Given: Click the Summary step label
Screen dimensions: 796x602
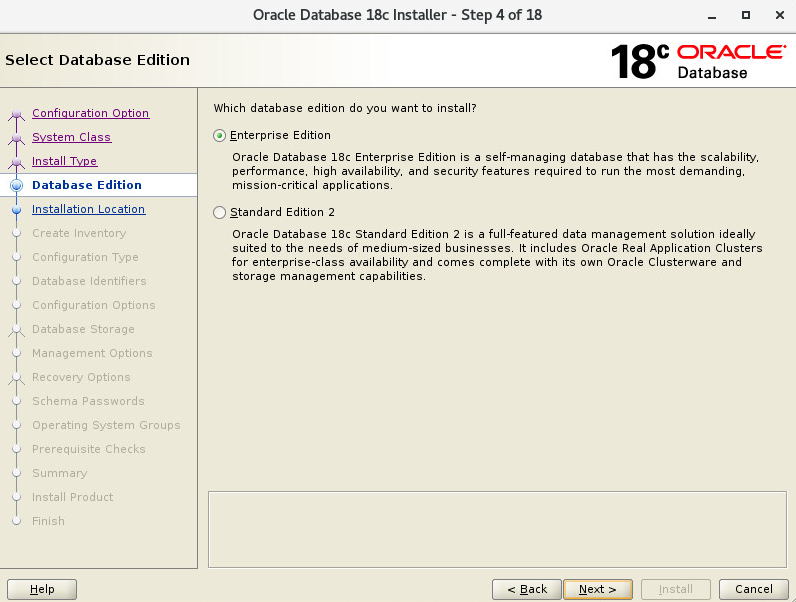Looking at the screenshot, I should [x=60, y=473].
